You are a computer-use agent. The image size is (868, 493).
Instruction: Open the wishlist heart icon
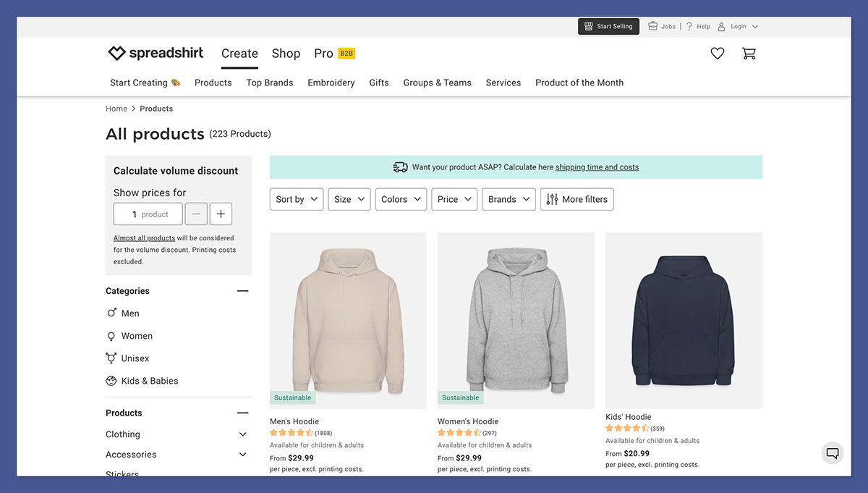tap(717, 53)
